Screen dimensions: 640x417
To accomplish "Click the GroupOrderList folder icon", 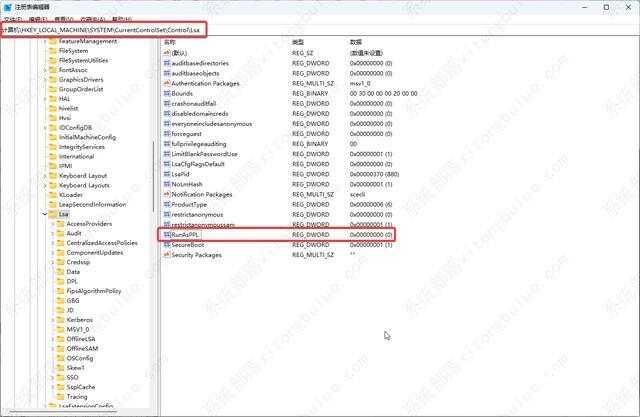I will click(53, 89).
